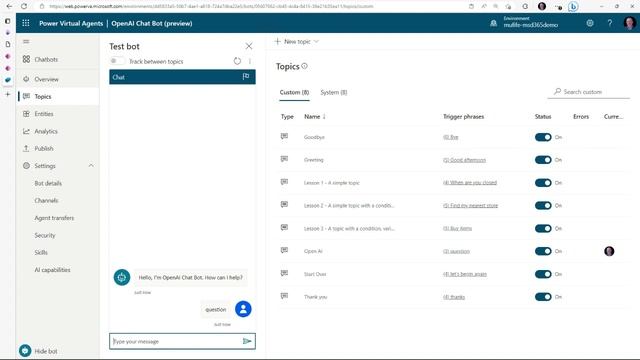
Task: Collapse the Settings section chevron
Action: point(91,166)
